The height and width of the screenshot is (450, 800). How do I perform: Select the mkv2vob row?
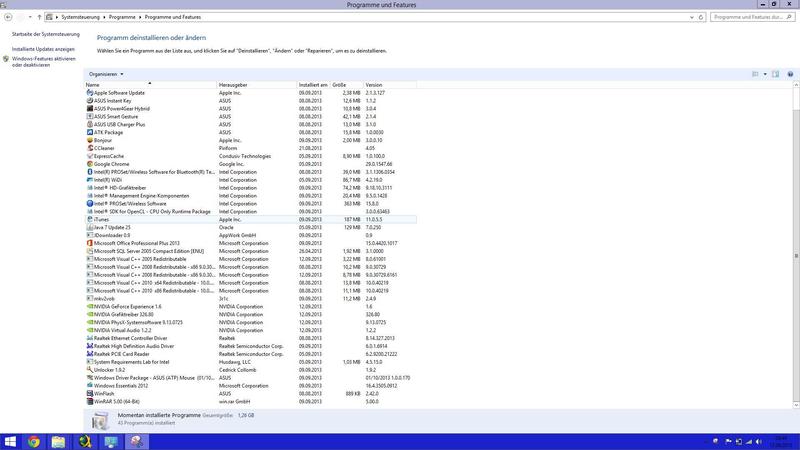[x=251, y=298]
